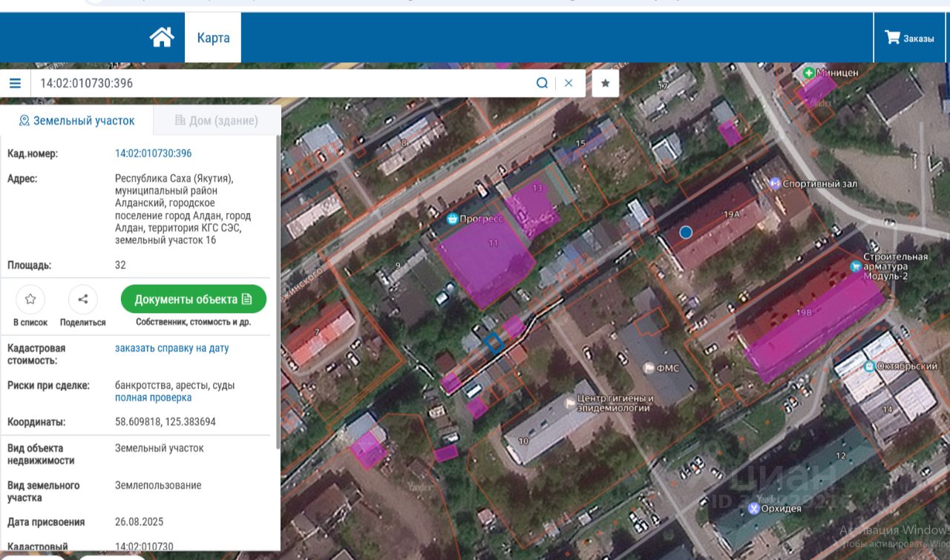Click the ФМС flag marker
This screenshot has height=560, width=950.
649,367
